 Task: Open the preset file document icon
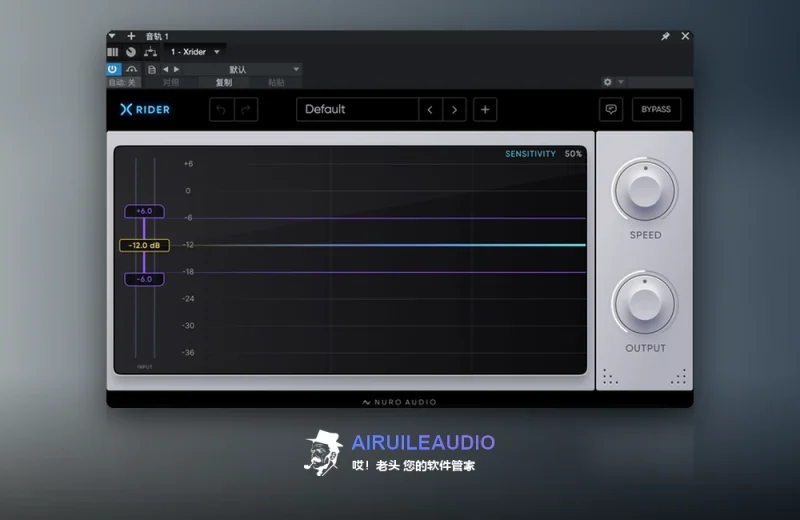(x=152, y=69)
